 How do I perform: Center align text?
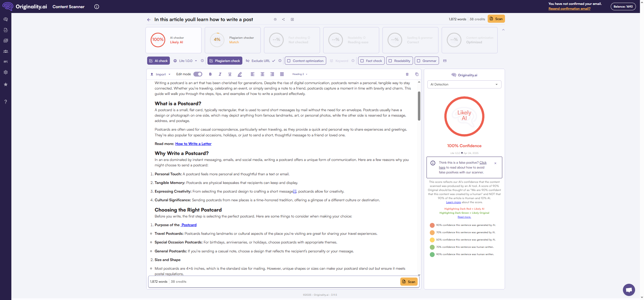coord(262,74)
